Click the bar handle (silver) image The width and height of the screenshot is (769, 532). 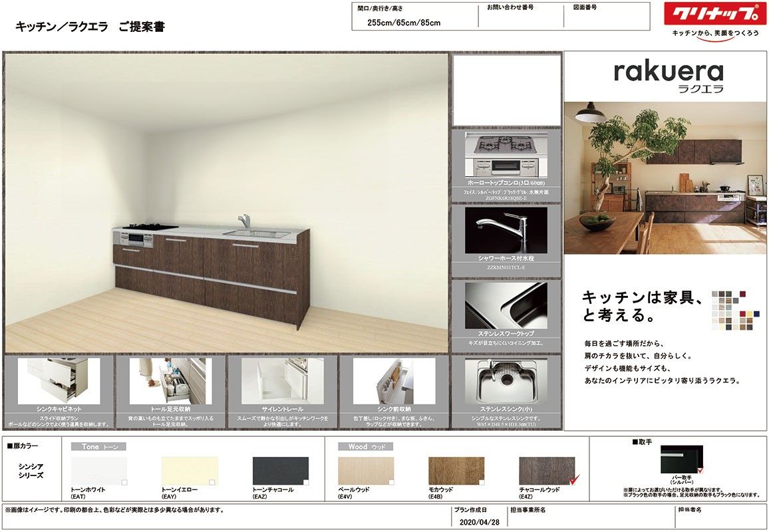click(681, 459)
